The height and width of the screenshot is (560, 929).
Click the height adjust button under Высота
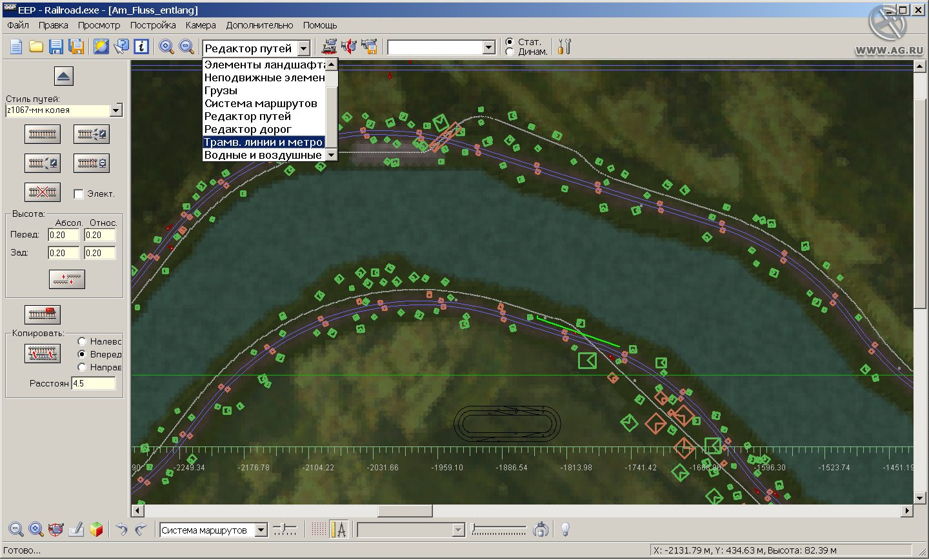click(67, 279)
